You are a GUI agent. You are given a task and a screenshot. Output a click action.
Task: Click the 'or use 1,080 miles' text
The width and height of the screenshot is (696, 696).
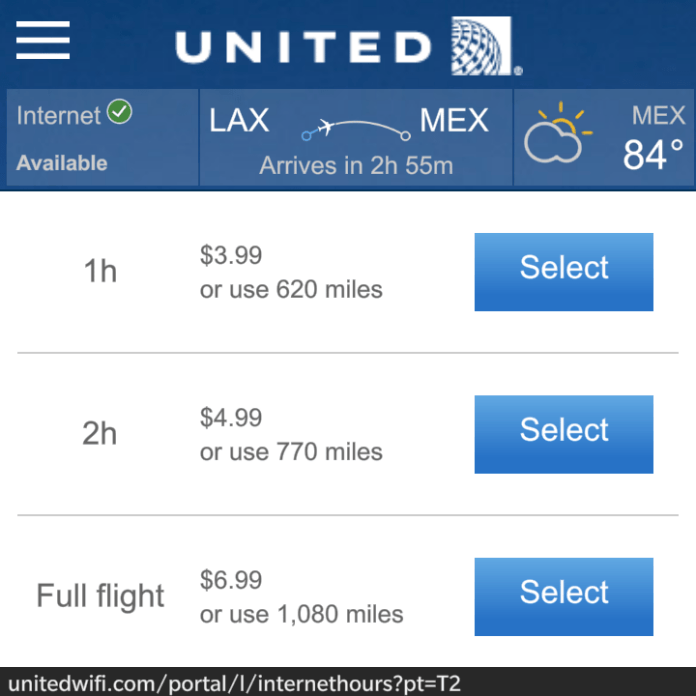[301, 614]
